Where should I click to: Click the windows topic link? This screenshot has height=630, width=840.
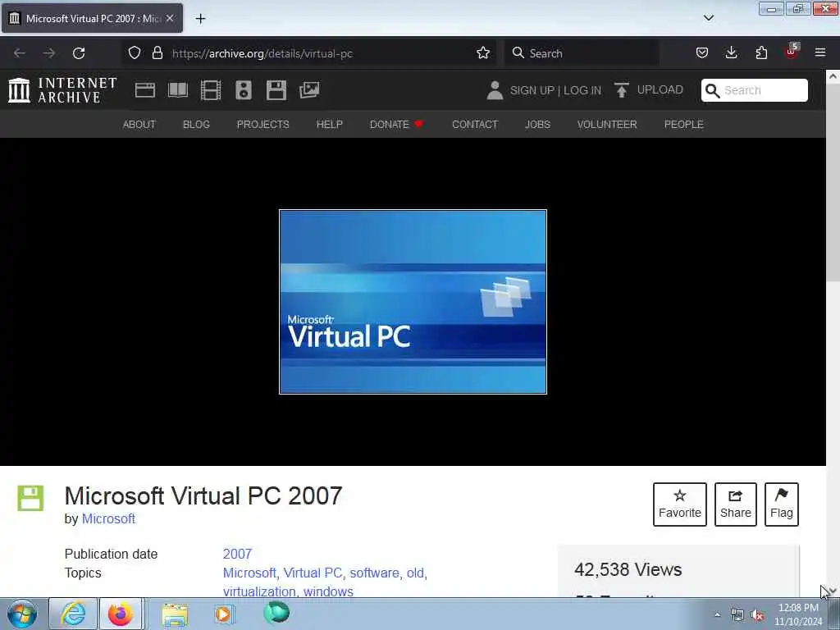pos(328,591)
